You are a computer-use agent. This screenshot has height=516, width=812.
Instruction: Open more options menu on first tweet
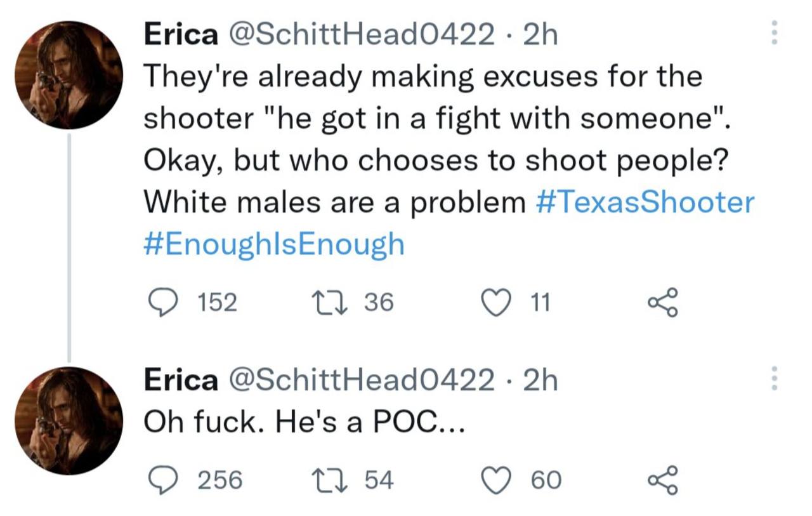pos(773,32)
